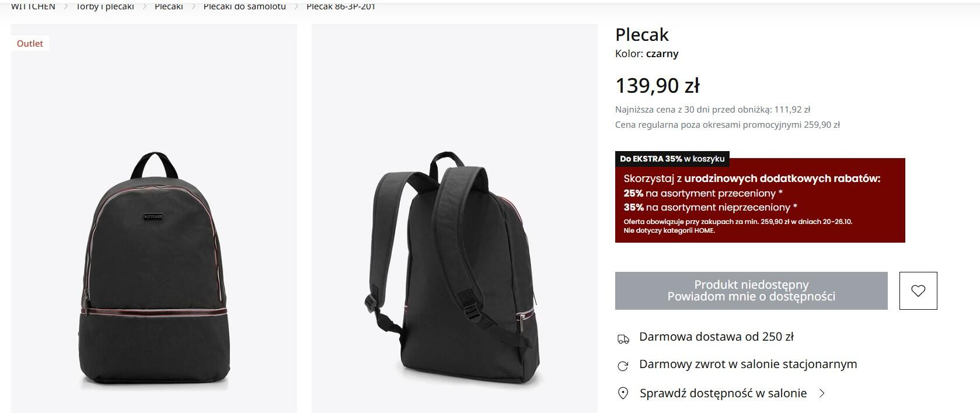Click the red birthday discount promo banner

point(760,200)
